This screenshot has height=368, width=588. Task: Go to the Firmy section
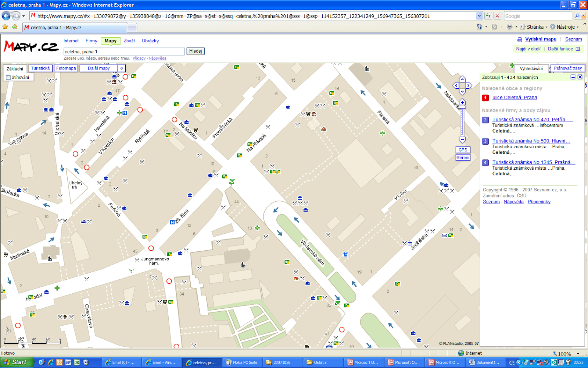[x=92, y=41]
